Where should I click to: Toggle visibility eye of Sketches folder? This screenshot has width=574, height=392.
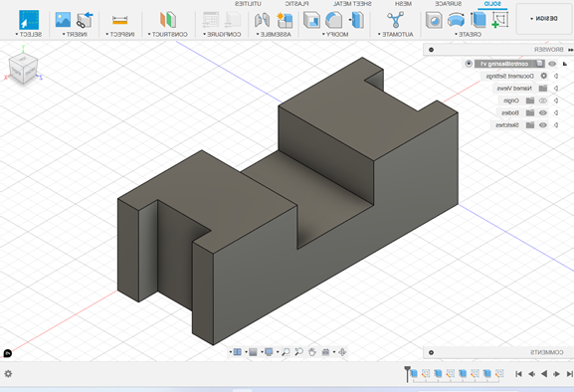[x=543, y=125]
